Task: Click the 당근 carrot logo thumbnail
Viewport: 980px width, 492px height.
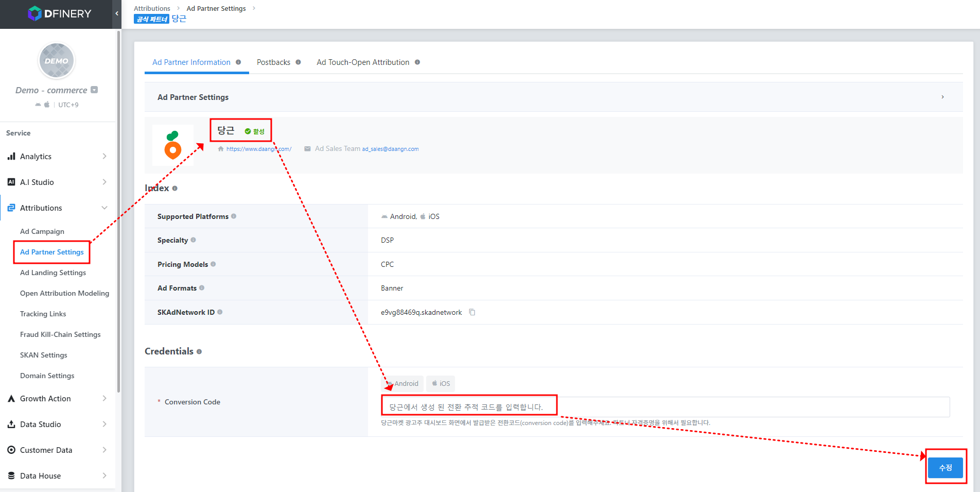Action: [x=173, y=145]
